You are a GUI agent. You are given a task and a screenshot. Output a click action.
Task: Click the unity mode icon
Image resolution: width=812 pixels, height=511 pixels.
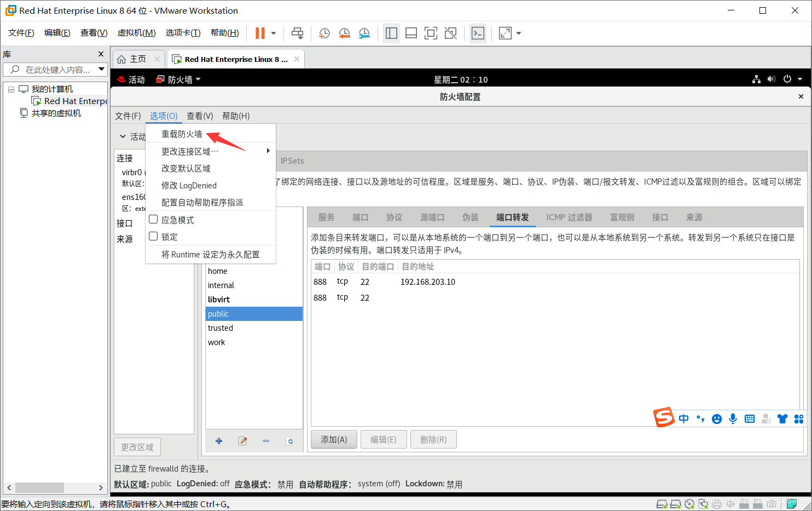pyautogui.click(x=451, y=33)
